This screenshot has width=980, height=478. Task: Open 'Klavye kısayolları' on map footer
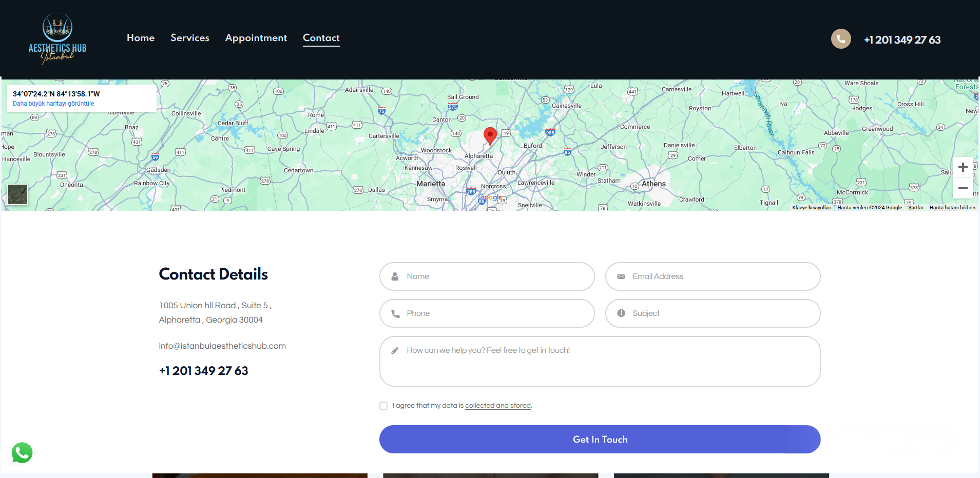point(811,208)
